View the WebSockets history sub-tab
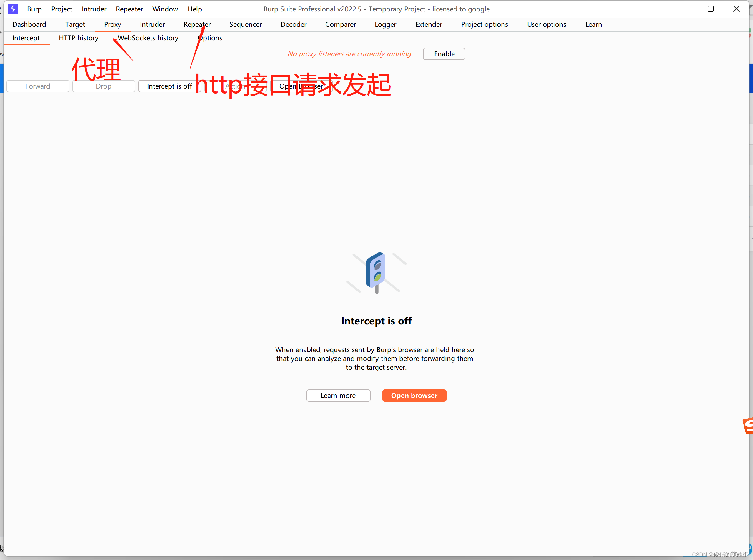Viewport: 753px width, 560px height. click(x=148, y=38)
